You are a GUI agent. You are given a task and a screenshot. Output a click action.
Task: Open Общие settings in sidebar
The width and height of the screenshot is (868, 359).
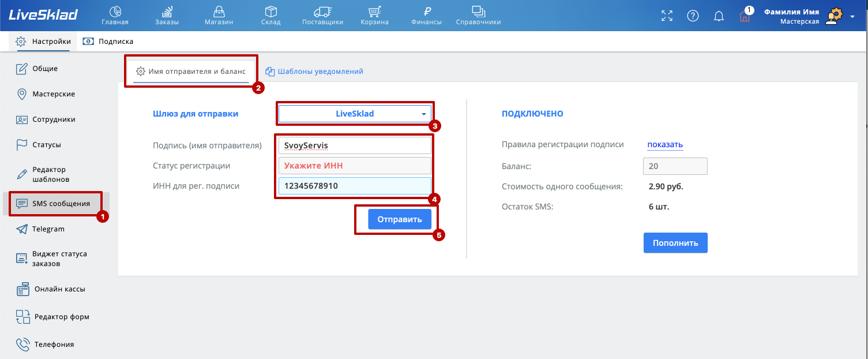(37, 69)
